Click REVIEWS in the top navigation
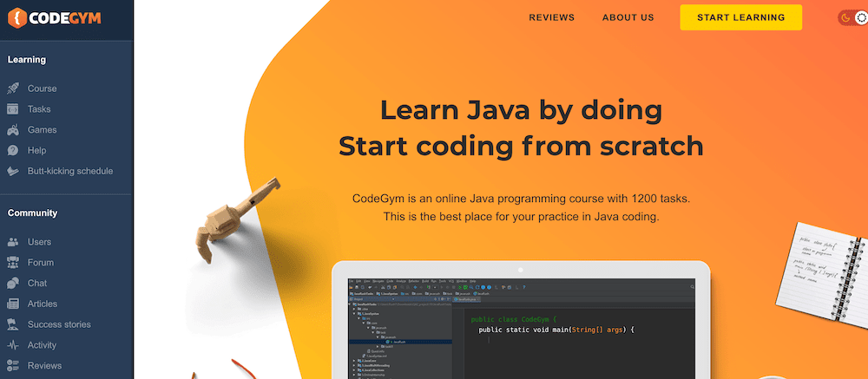 point(551,17)
